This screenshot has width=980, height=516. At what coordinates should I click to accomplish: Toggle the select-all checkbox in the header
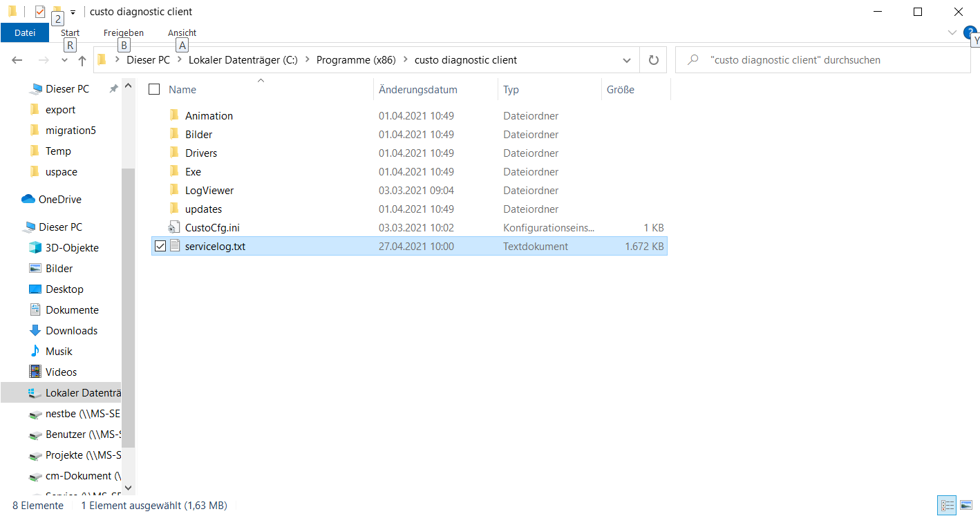point(154,89)
